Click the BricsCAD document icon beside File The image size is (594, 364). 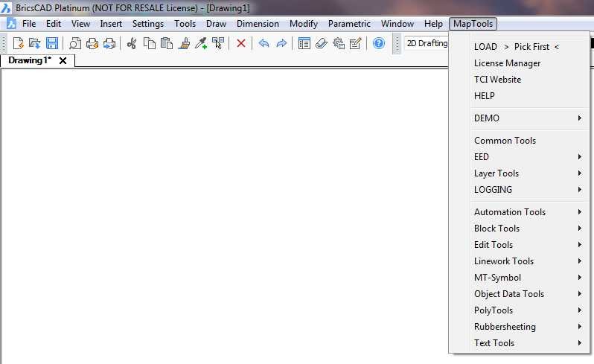[x=11, y=24]
